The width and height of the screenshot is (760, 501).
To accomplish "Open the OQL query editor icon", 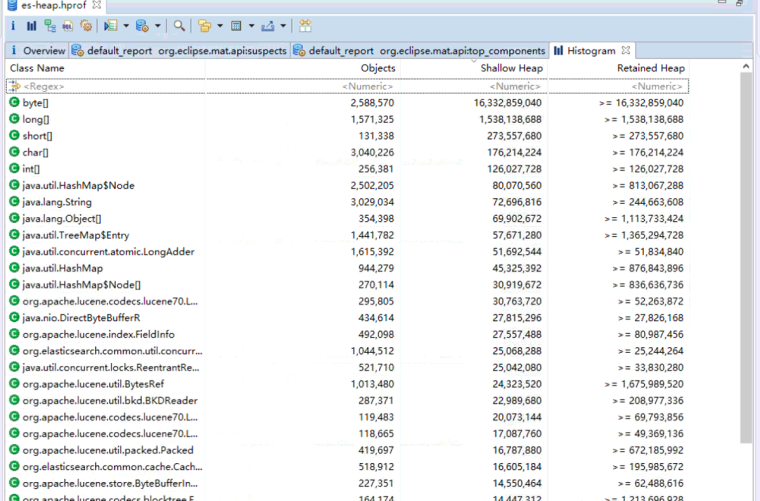I will pyautogui.click(x=68, y=26).
